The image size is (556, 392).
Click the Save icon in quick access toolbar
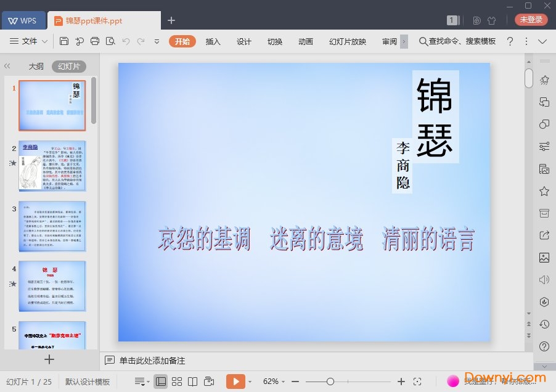[x=65, y=41]
